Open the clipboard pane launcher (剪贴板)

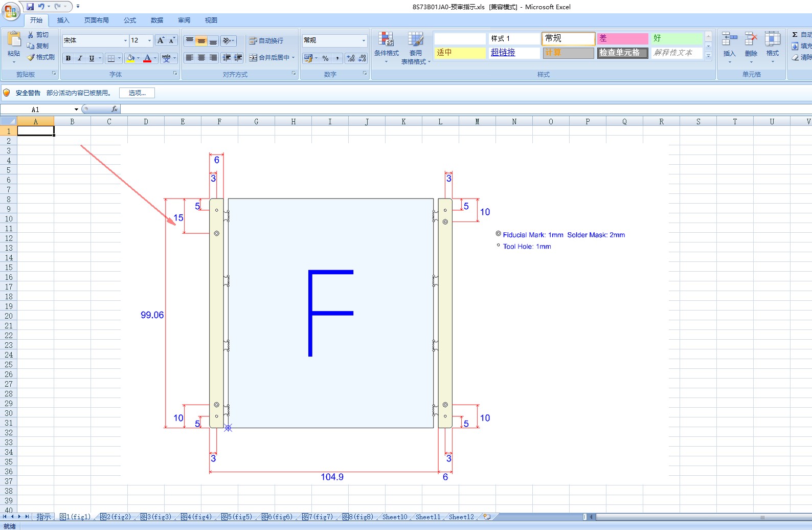pyautogui.click(x=54, y=74)
